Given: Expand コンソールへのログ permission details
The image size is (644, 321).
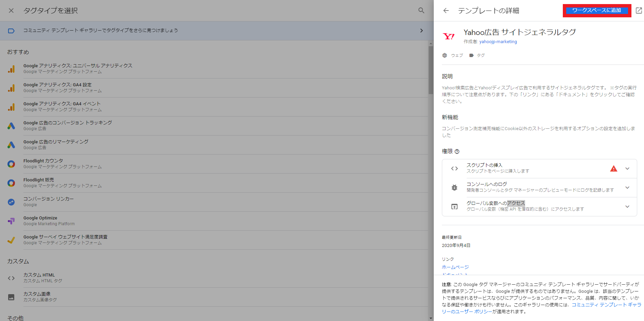Looking at the screenshot, I should pyautogui.click(x=627, y=188).
